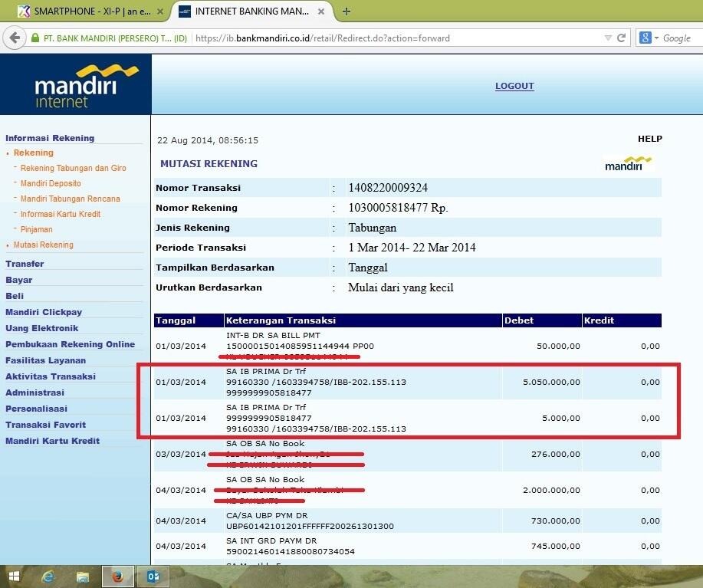Image resolution: width=703 pixels, height=588 pixels.
Task: Click the 730.000,00 debit amount
Action: click(x=556, y=521)
